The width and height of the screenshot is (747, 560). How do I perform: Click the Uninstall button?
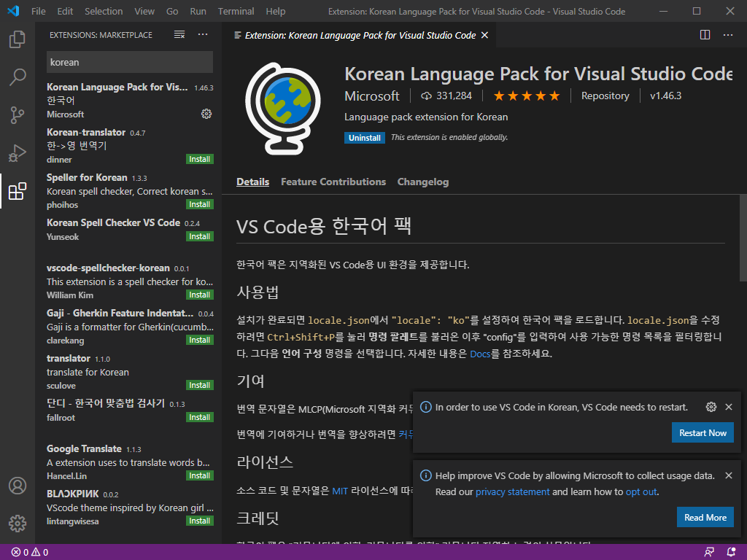pos(365,138)
